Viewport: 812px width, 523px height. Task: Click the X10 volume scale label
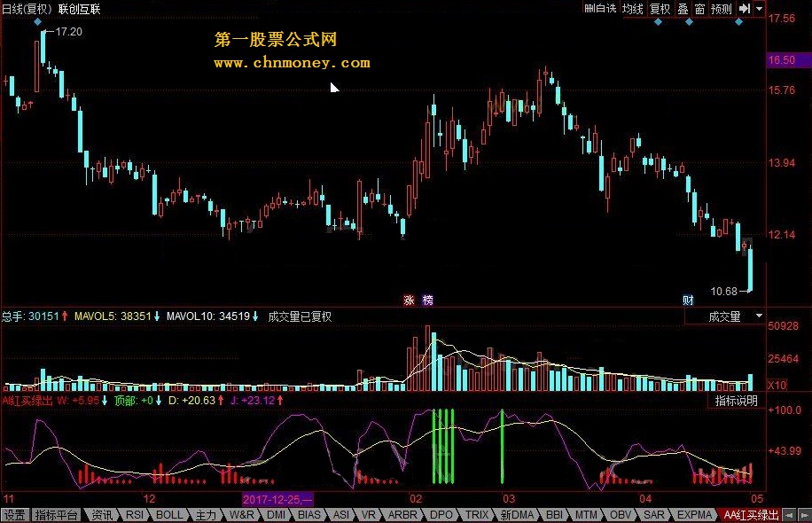click(777, 385)
